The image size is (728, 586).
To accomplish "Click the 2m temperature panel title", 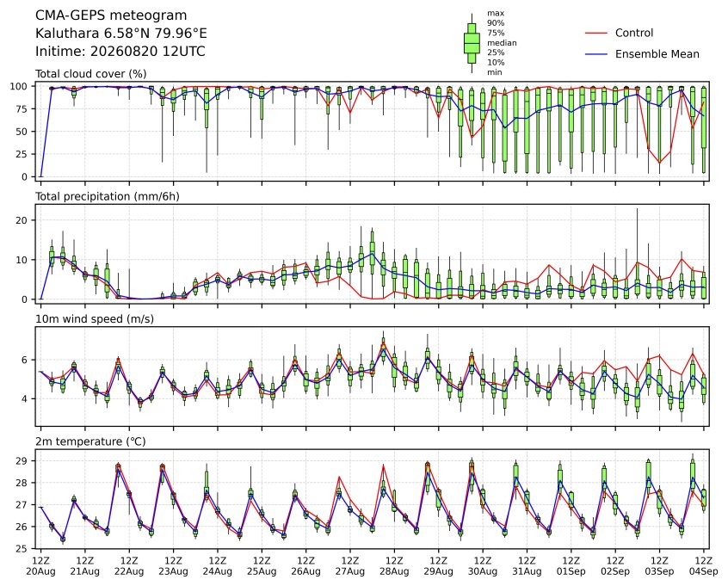I will coord(90,441).
